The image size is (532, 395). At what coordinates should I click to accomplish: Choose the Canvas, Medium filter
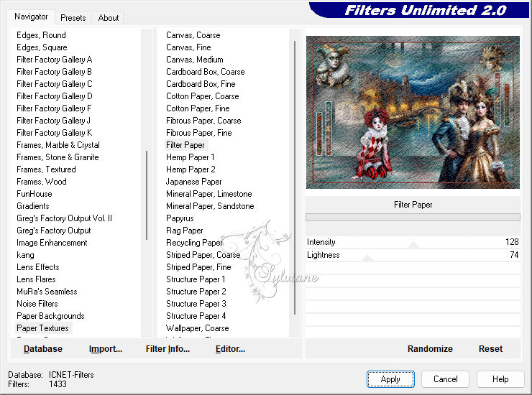(x=194, y=60)
